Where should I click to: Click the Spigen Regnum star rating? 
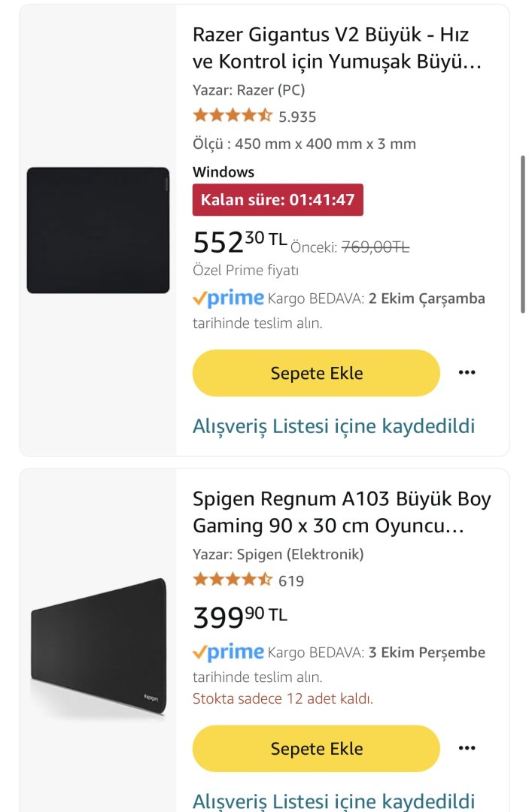pyautogui.click(x=232, y=580)
